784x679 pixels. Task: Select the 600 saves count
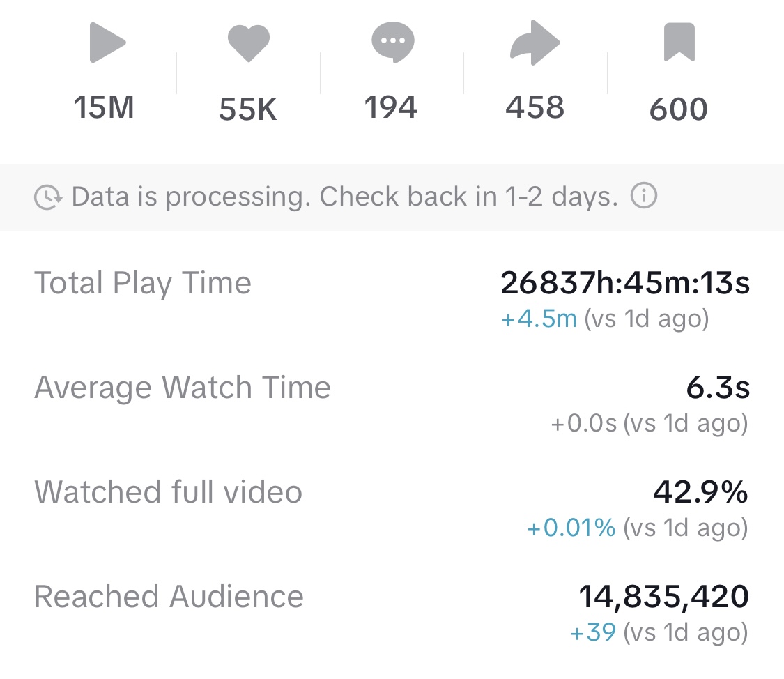point(679,110)
